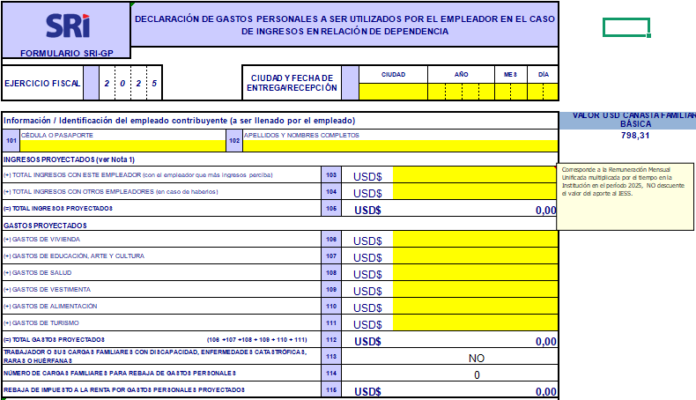Select the green-outlined active cell
The image size is (696, 400).
coord(626,28)
